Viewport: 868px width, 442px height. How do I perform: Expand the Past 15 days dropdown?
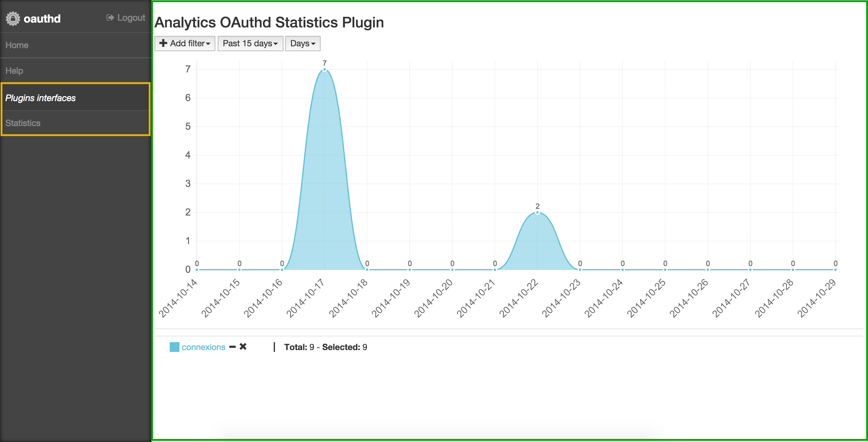pyautogui.click(x=249, y=44)
